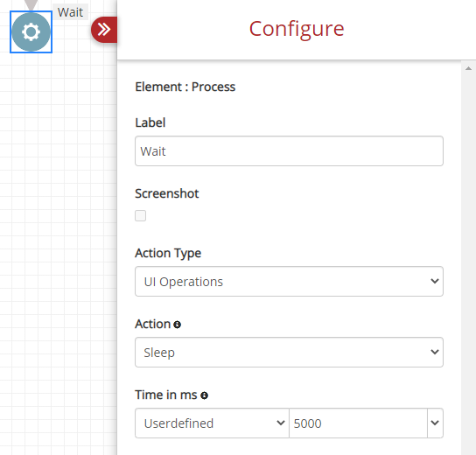Click the gray connector arrowhead above Wait node
This screenshot has height=455, width=476.
31,4
